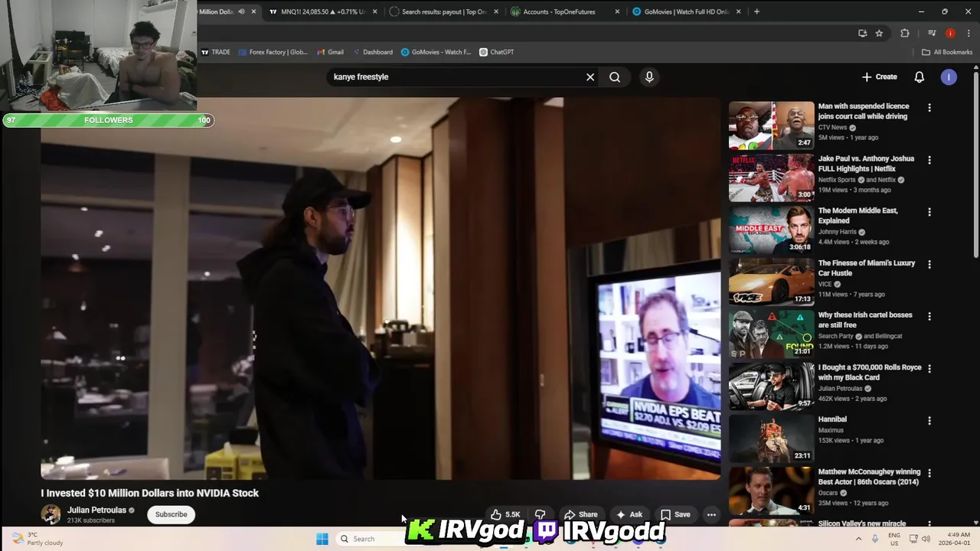Clear the 'kanye freestyle' search text
980x551 pixels.
[590, 77]
